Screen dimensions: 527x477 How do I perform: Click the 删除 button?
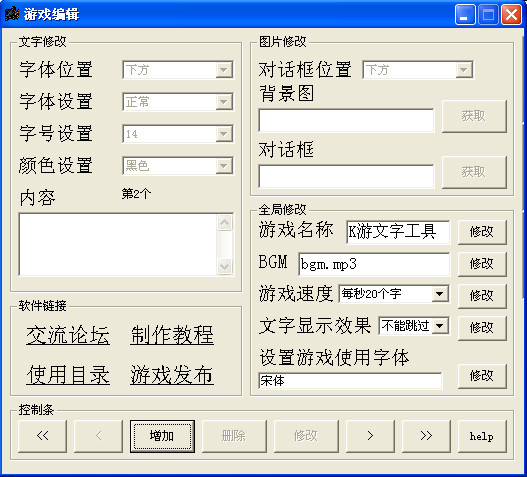coord(234,436)
